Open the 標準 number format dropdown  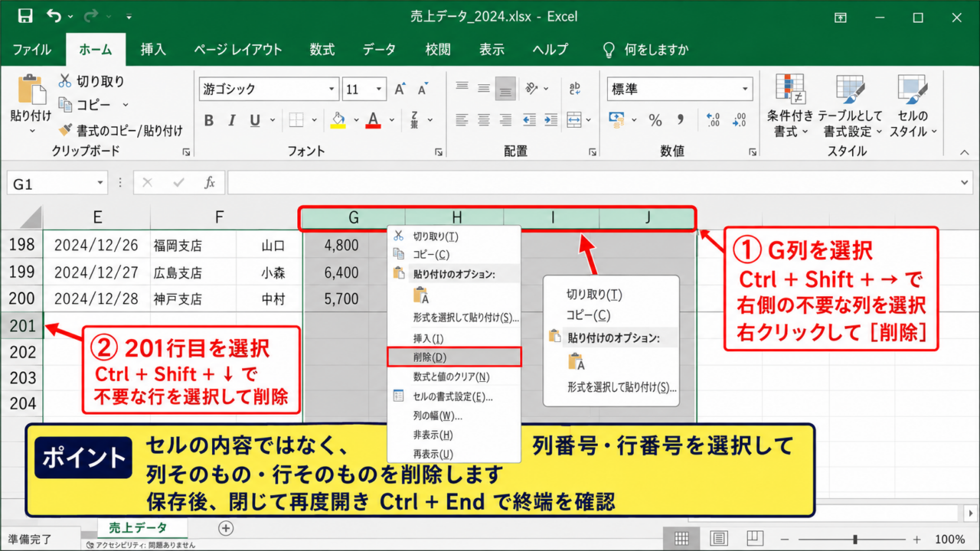click(x=746, y=90)
